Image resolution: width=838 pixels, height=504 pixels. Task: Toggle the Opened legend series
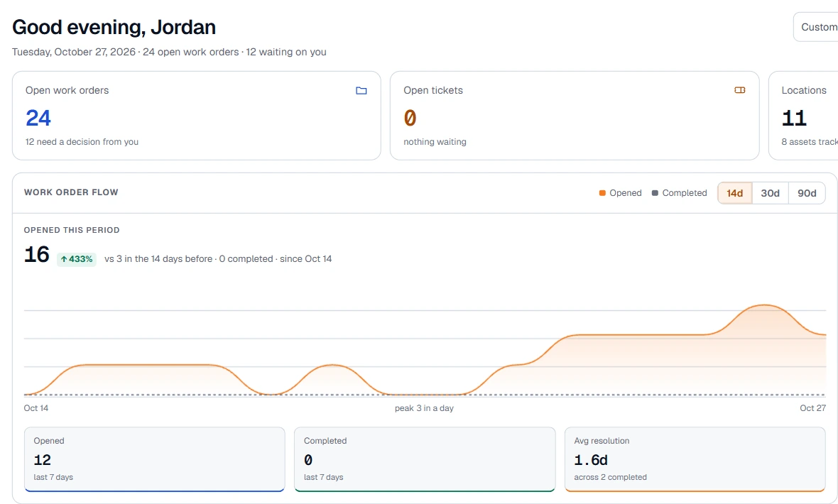[x=621, y=193]
